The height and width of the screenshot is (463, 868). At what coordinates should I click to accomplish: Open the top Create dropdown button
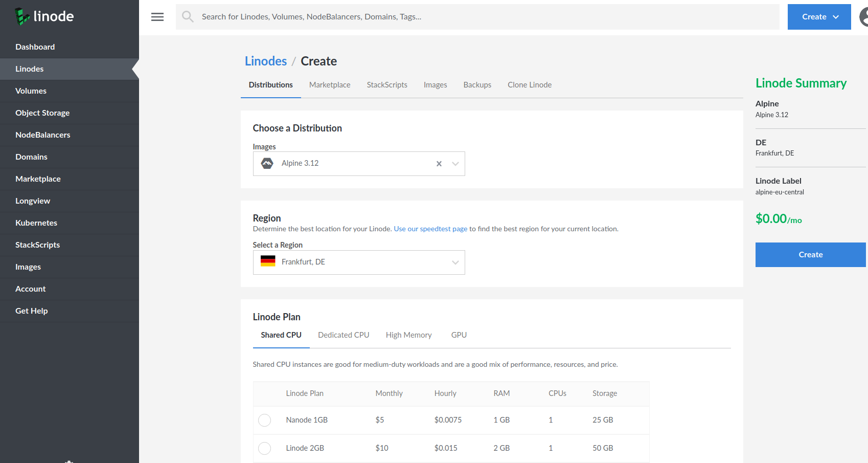pos(819,17)
